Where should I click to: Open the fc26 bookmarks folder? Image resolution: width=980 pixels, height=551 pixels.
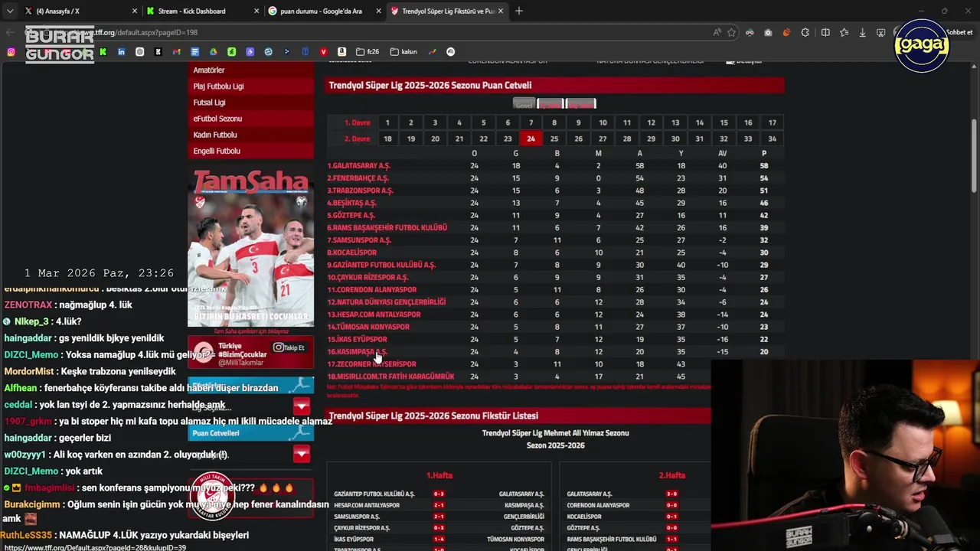(x=368, y=52)
